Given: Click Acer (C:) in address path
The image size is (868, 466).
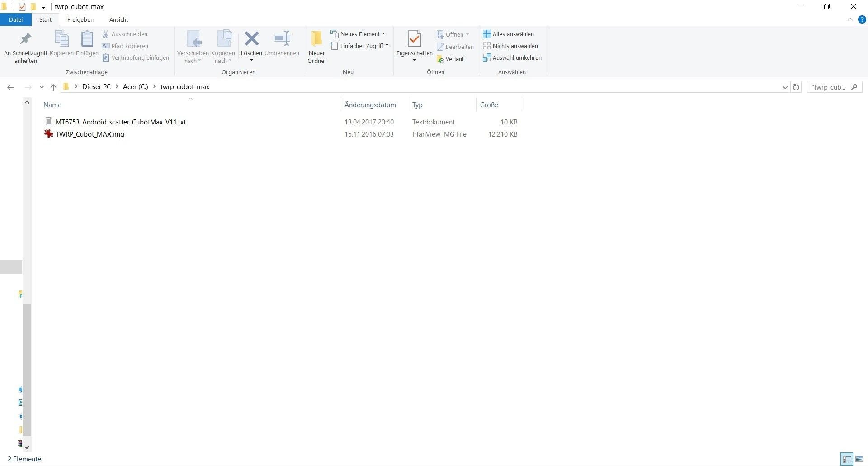Looking at the screenshot, I should 135,86.
